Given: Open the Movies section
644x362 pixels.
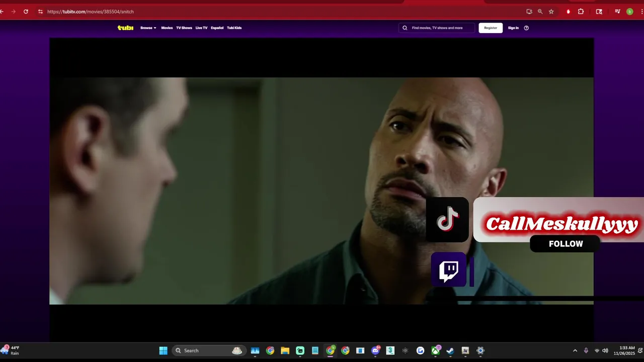Looking at the screenshot, I should tap(167, 28).
